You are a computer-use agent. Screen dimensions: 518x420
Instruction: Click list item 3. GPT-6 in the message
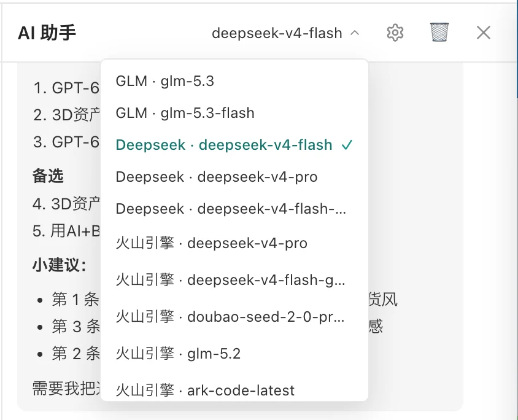pyautogui.click(x=66, y=142)
